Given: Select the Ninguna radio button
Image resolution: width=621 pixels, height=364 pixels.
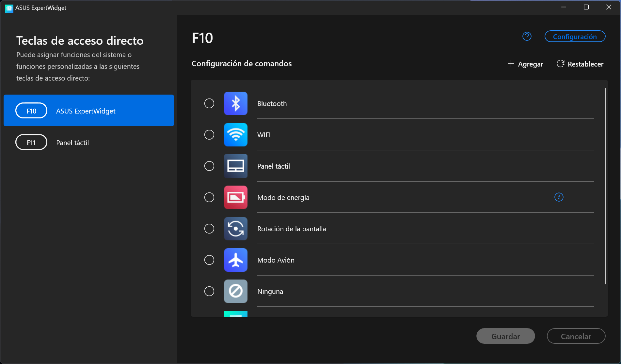Looking at the screenshot, I should (209, 291).
